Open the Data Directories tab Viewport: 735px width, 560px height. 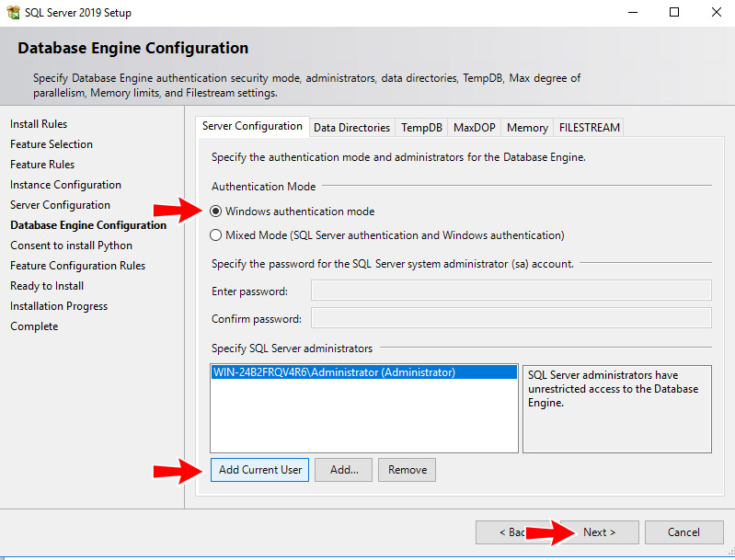[351, 128]
